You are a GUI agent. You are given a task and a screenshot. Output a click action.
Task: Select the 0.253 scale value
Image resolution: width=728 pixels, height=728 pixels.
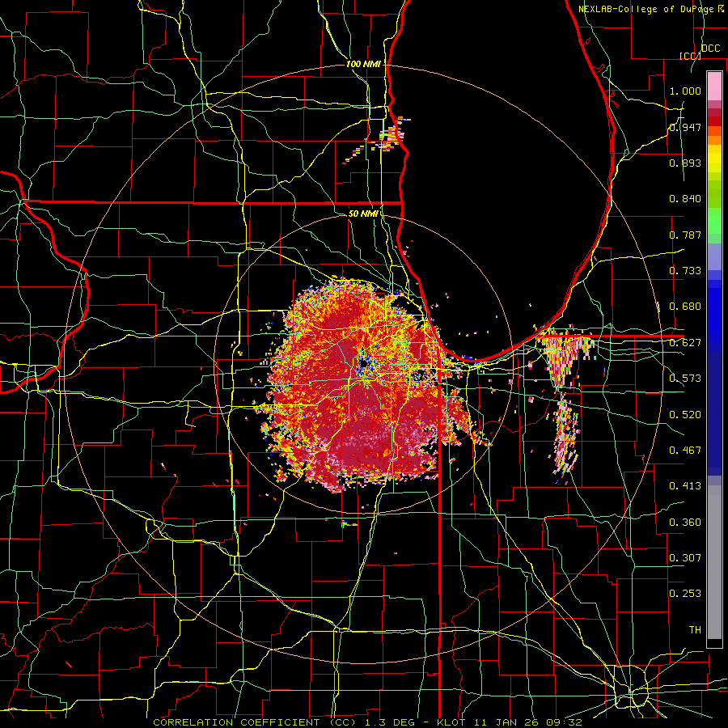(685, 594)
